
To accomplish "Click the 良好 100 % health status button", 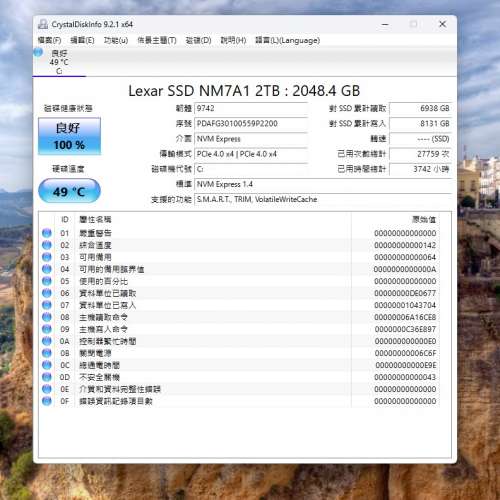I will point(69,136).
